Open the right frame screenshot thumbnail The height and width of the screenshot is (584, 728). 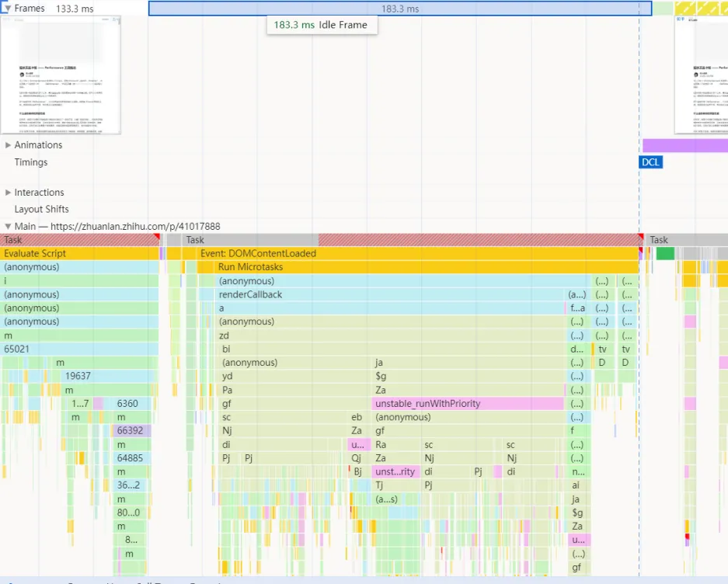(701, 75)
